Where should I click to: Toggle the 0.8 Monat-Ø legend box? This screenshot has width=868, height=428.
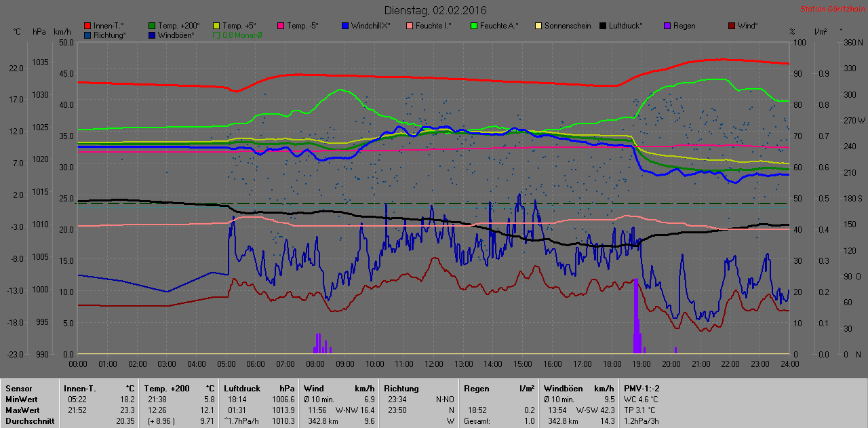[216, 35]
